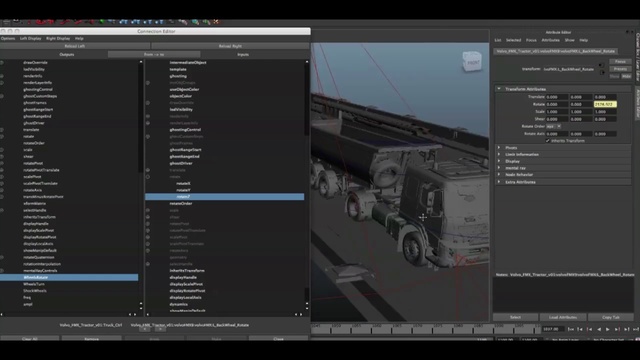The image size is (640, 360).
Task: Click the Rotate Z value field
Action: (605, 104)
